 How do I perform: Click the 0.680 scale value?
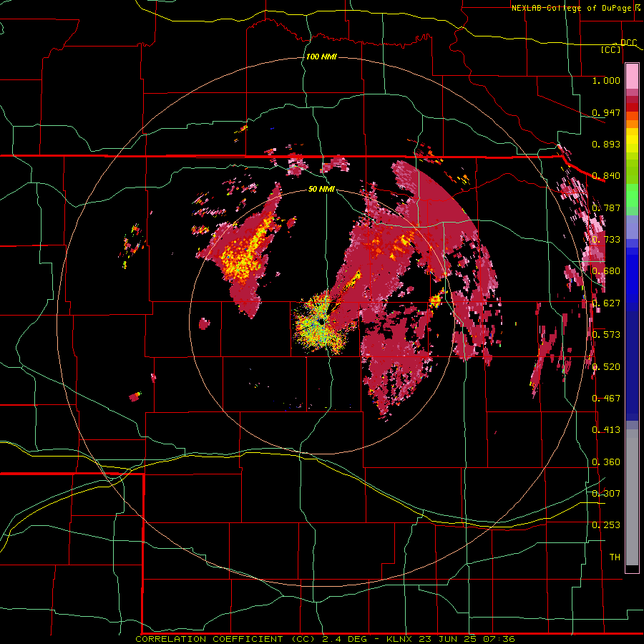coord(606,271)
